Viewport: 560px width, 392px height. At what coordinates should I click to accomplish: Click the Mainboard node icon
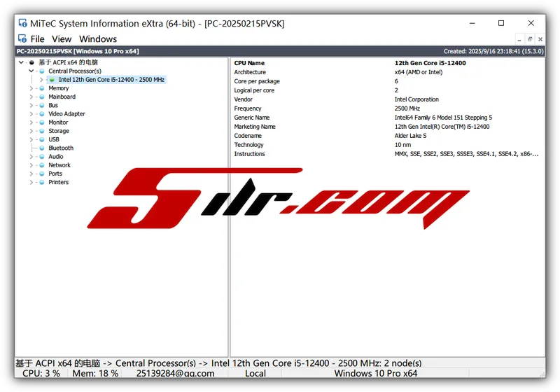tap(42, 97)
